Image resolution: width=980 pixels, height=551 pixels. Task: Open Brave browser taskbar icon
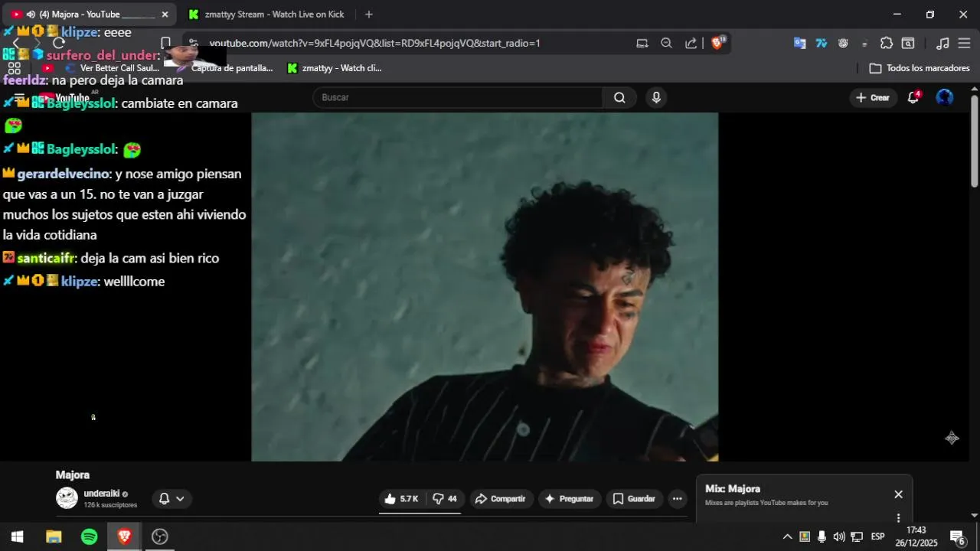tap(124, 536)
